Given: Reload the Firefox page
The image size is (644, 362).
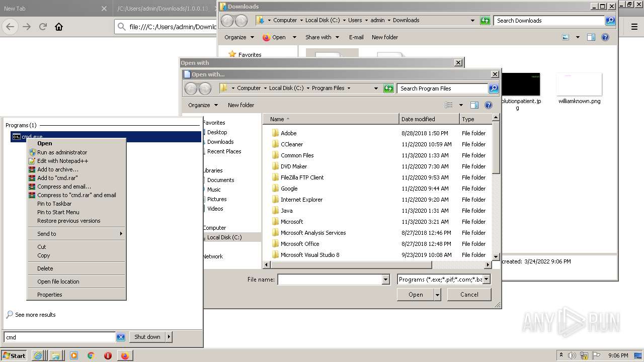Looking at the screenshot, I should pos(43,27).
